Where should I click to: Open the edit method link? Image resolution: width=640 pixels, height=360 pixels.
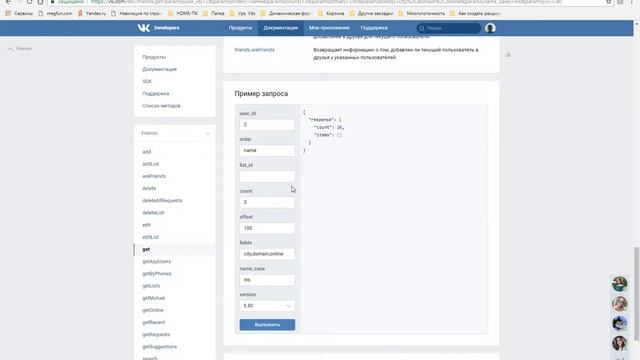147,225
